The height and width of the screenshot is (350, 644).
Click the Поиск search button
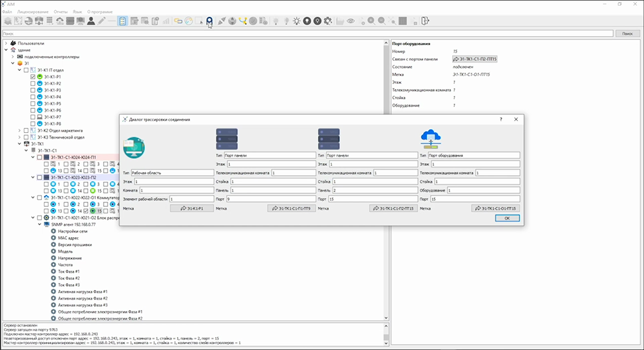628,33
